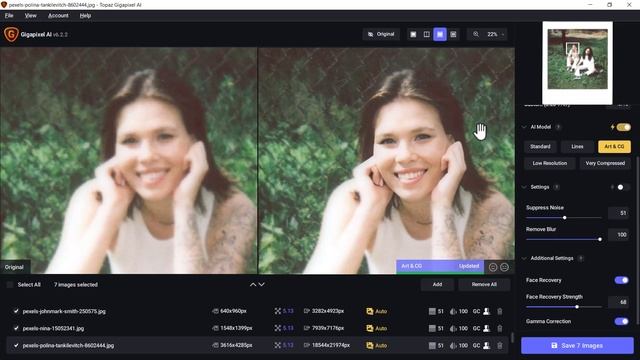Open the View menu
The width and height of the screenshot is (640, 360).
click(x=31, y=16)
